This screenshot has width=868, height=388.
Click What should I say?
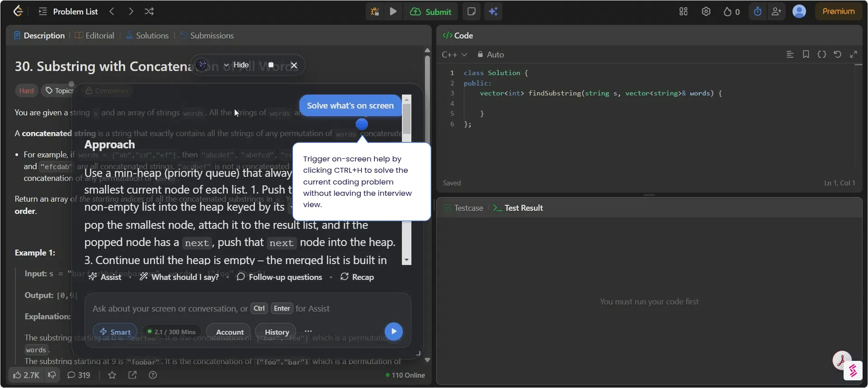click(x=179, y=277)
